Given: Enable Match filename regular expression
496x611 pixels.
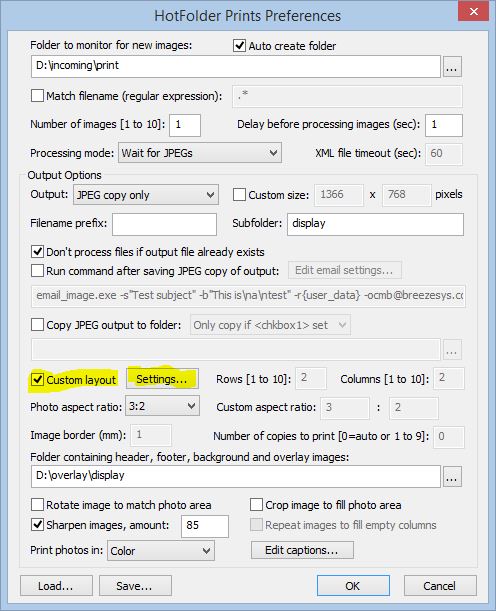Looking at the screenshot, I should click(x=37, y=95).
